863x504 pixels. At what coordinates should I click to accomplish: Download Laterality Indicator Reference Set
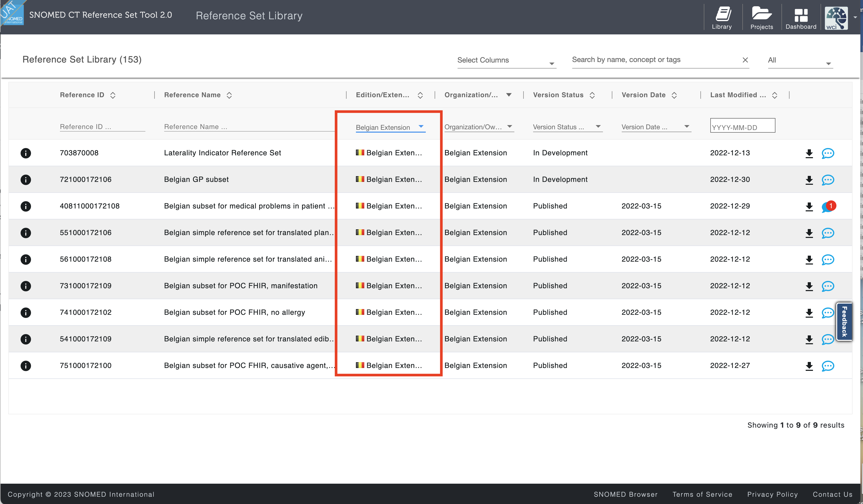tap(809, 153)
